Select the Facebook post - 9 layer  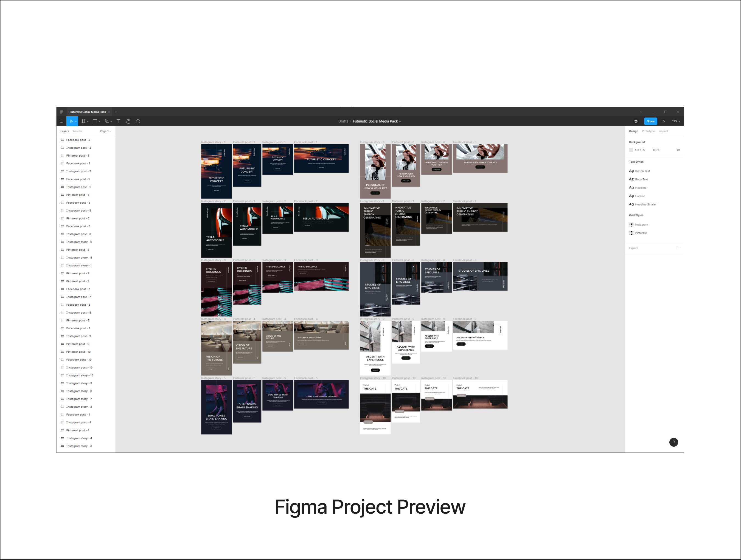pos(86,328)
